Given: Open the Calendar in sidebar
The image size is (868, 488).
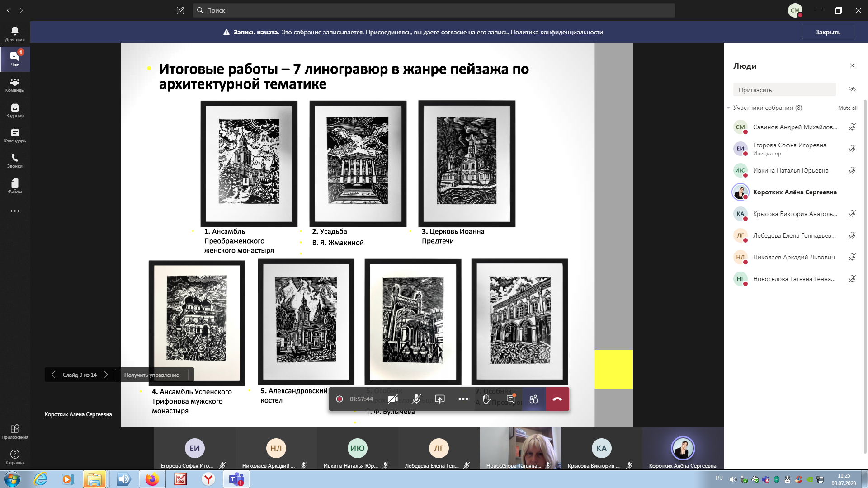Looking at the screenshot, I should click(15, 135).
